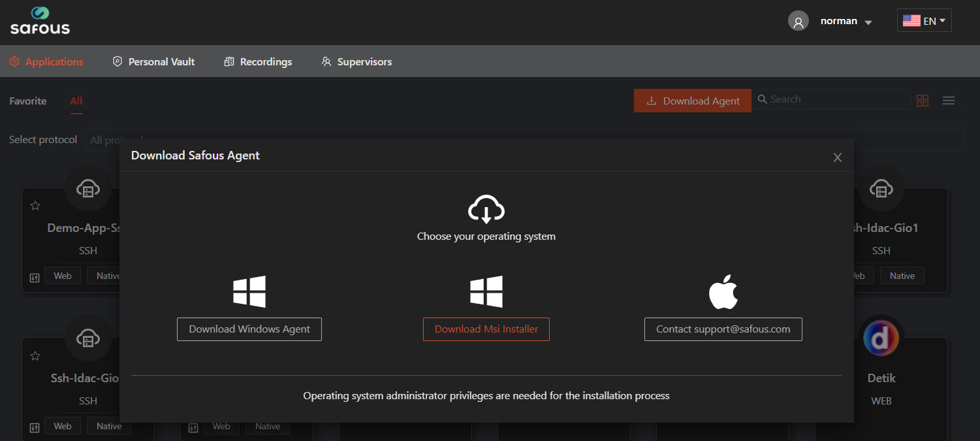Screen dimensions: 980x441
Task: Open settings icon on Demo-App-Ssh card
Action: click(x=35, y=277)
